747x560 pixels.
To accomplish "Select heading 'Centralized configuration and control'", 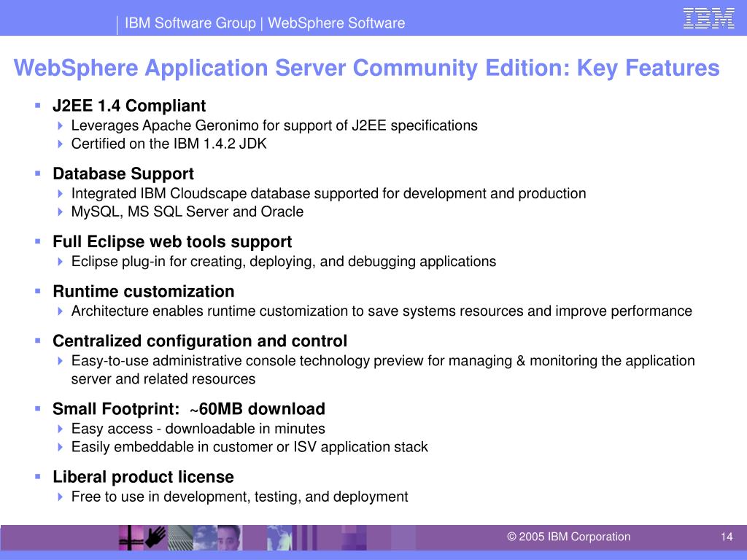I will (200, 341).
